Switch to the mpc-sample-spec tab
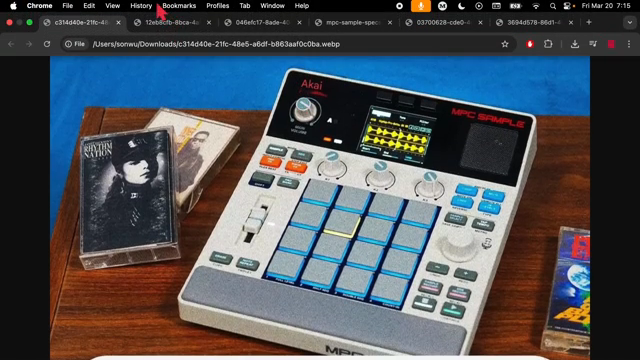This screenshot has width=640, height=360. point(353,22)
